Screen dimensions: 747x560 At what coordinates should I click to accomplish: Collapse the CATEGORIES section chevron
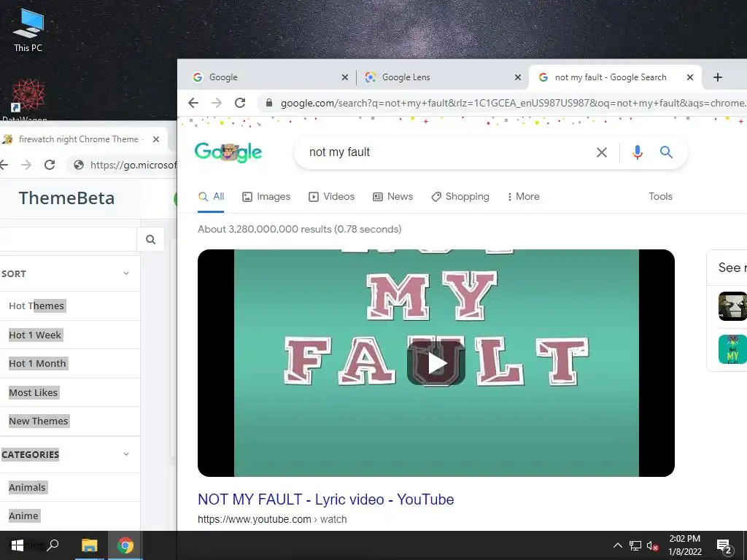coord(125,454)
